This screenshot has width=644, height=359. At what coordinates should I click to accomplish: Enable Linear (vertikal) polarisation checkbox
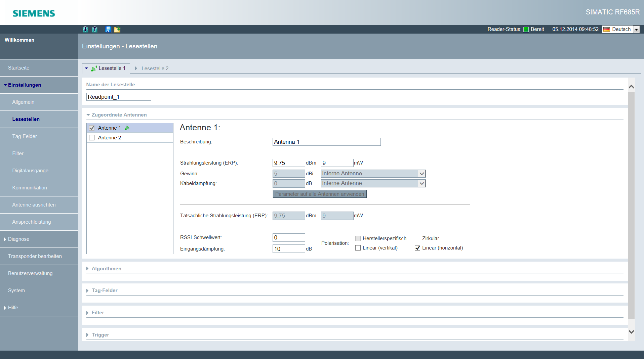(358, 248)
